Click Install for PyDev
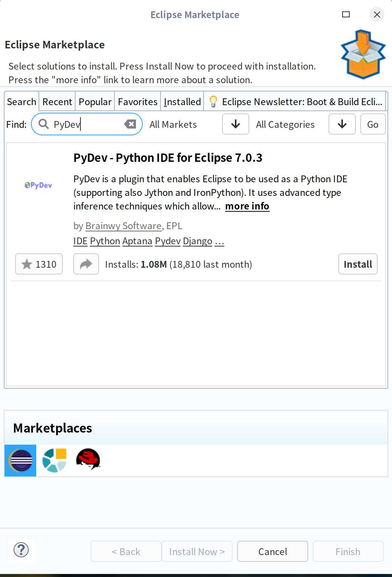Screen dimensions: 392x577 (358, 264)
